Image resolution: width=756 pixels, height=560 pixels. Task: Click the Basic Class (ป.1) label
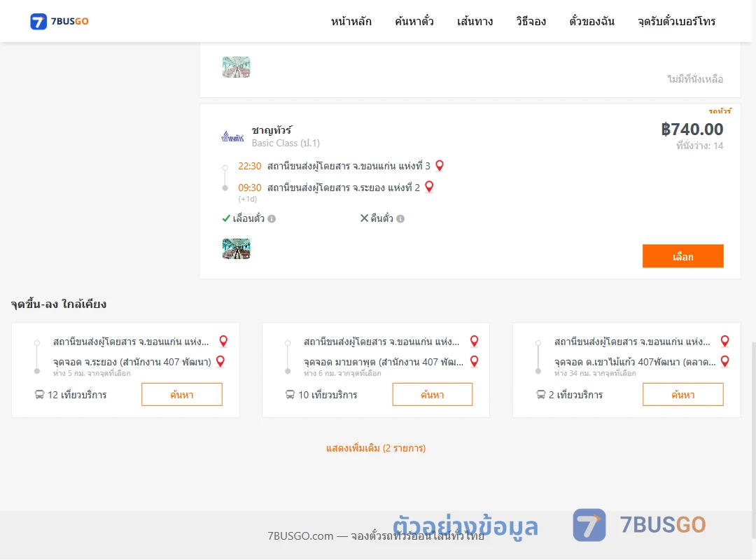pyautogui.click(x=286, y=143)
